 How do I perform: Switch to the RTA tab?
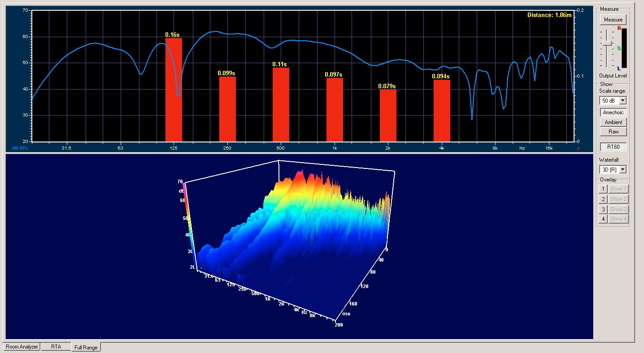(56, 346)
